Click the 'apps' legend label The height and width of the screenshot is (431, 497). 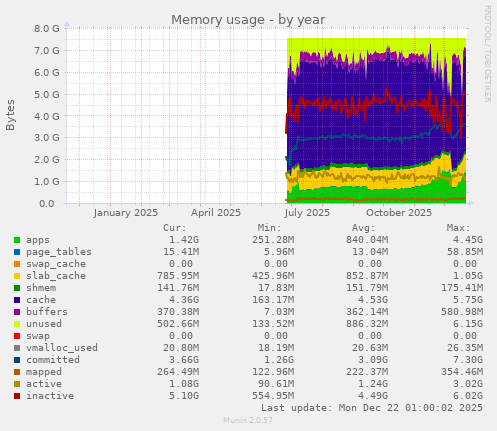coord(38,240)
